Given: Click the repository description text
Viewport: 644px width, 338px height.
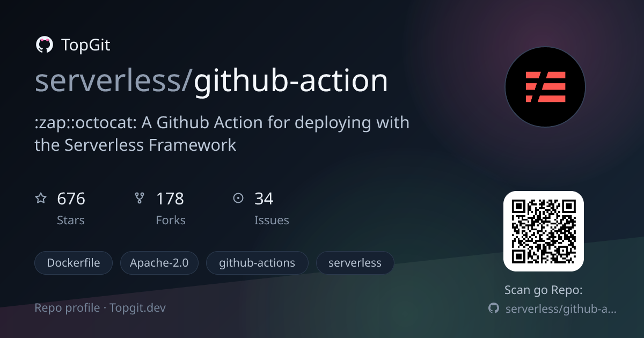Looking at the screenshot, I should (222, 134).
